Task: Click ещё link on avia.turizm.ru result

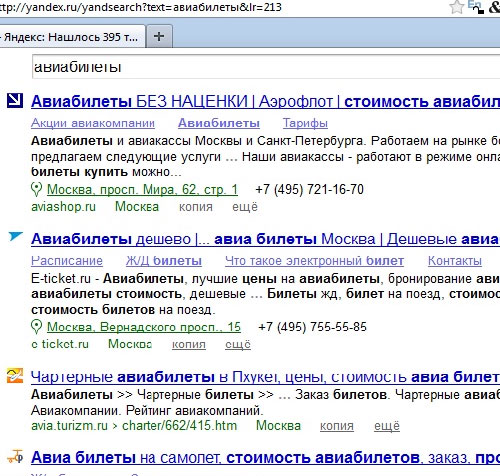Action: 387,426
